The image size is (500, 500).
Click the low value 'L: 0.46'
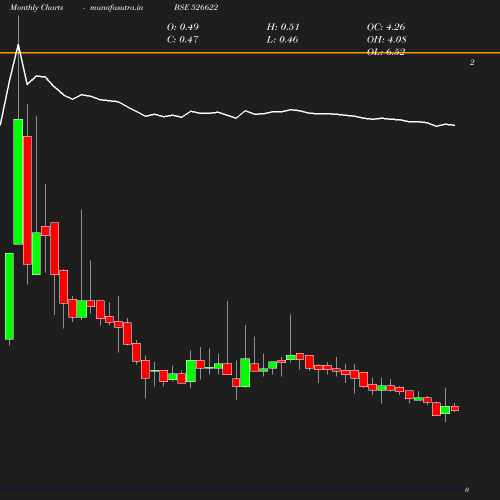[282, 40]
